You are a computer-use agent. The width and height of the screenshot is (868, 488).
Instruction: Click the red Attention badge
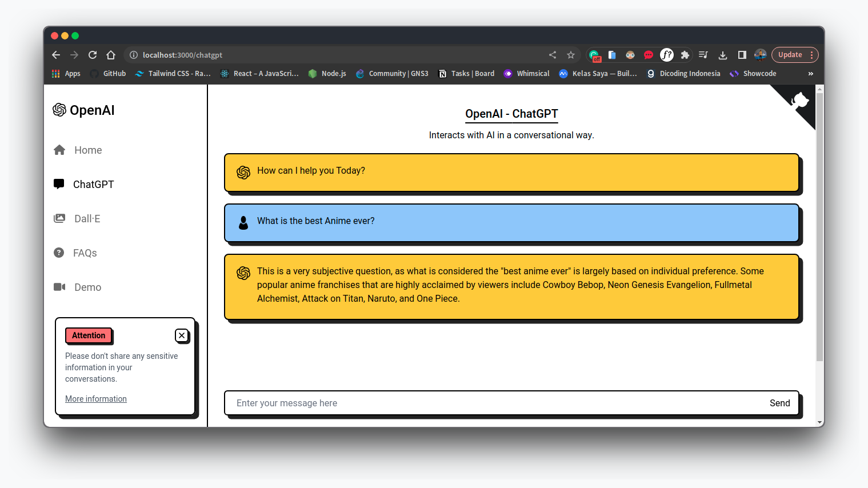[89, 335]
